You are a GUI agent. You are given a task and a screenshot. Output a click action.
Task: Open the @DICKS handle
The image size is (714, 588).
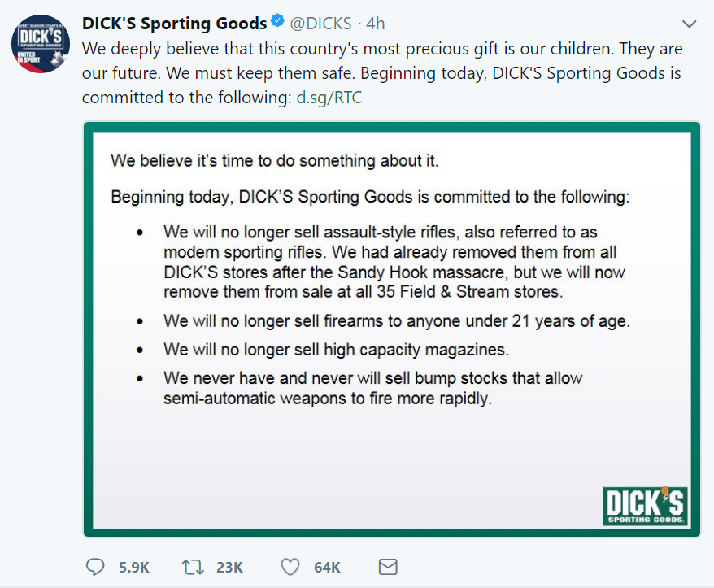point(321,24)
